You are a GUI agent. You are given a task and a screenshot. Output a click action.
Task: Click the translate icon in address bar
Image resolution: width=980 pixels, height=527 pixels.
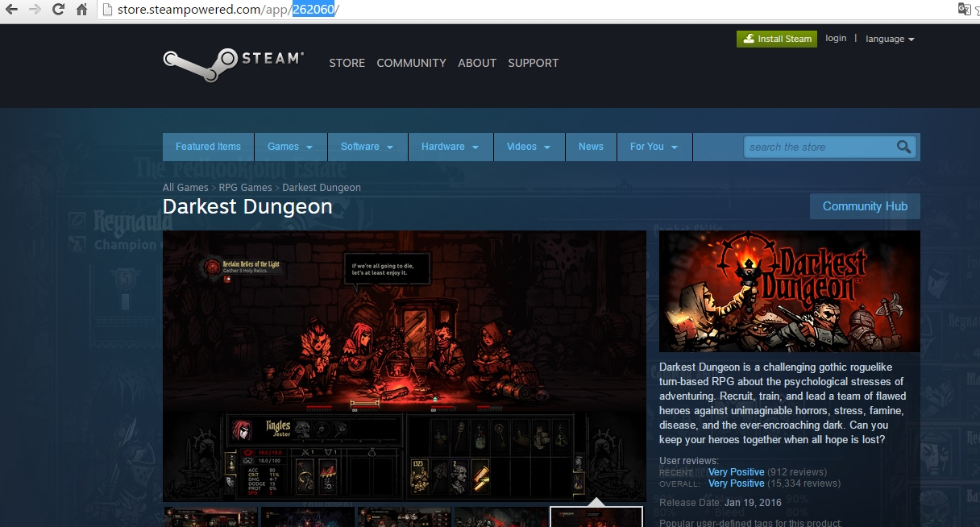tap(963, 10)
